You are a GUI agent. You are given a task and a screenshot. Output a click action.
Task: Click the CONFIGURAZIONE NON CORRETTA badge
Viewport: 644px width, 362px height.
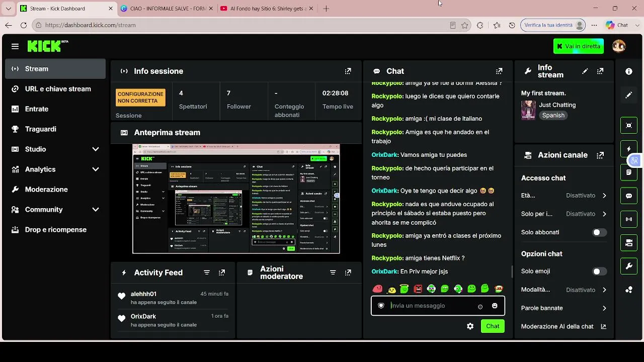click(140, 98)
